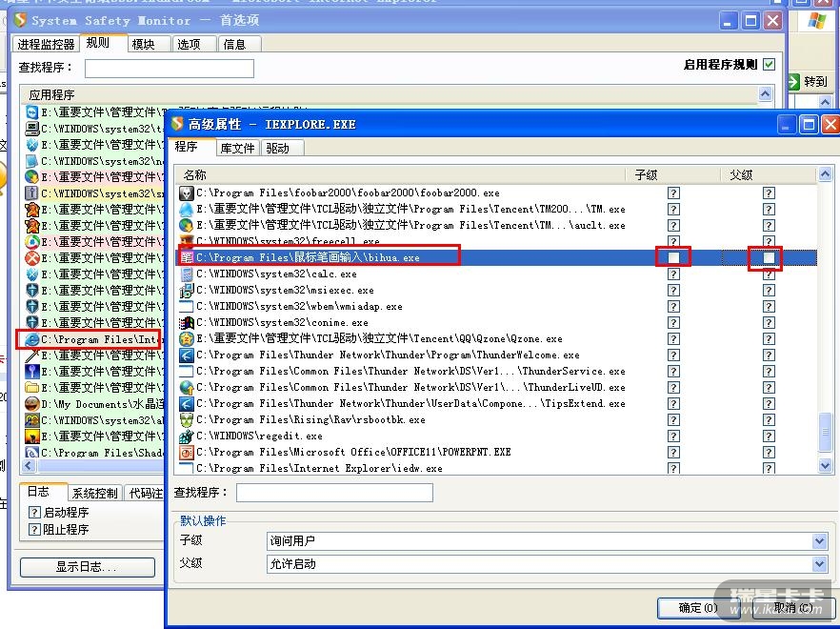Toggle 子级 checkbox for foobar2000.exe
Viewport: 840px width, 629px height.
click(673, 193)
